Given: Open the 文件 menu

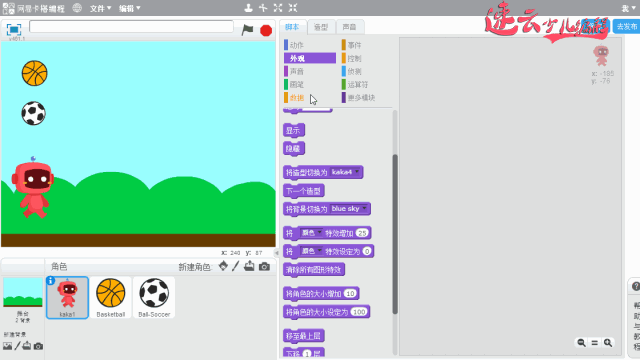Looking at the screenshot, I should (x=100, y=8).
